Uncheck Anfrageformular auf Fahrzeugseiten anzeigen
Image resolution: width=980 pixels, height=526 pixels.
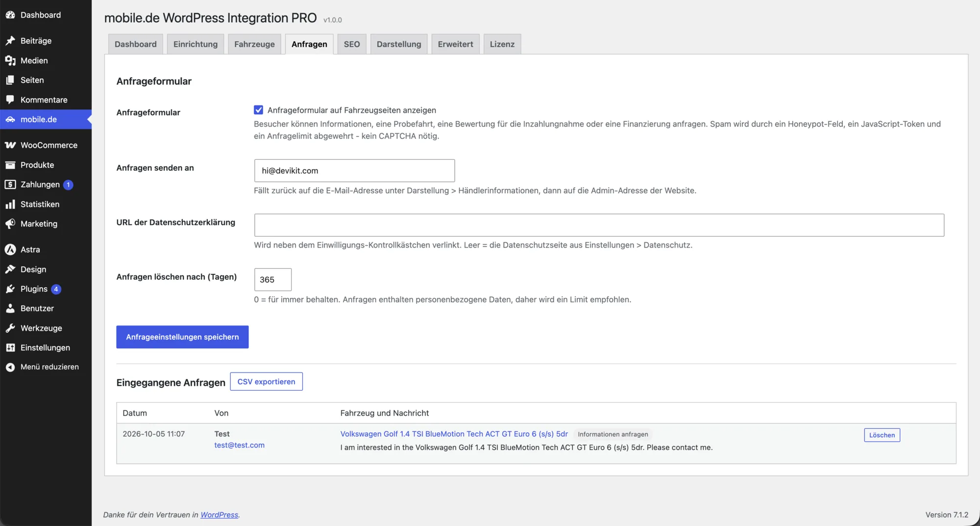click(x=258, y=110)
